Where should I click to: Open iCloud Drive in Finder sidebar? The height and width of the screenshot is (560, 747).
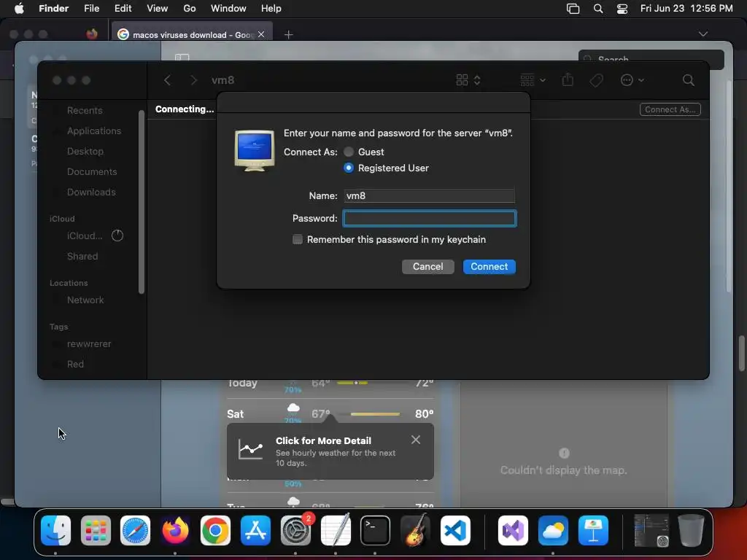[85, 236]
